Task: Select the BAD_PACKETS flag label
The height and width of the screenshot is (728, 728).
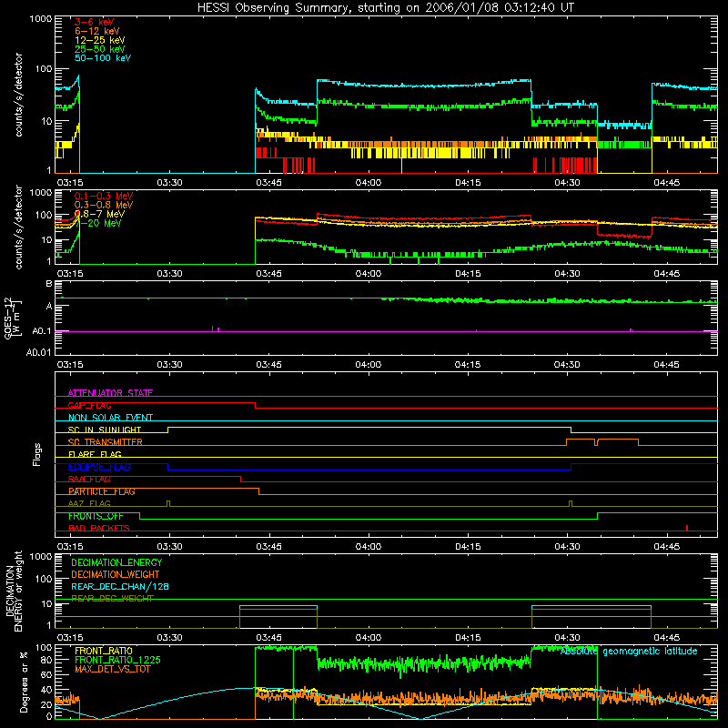Action: coord(99,528)
